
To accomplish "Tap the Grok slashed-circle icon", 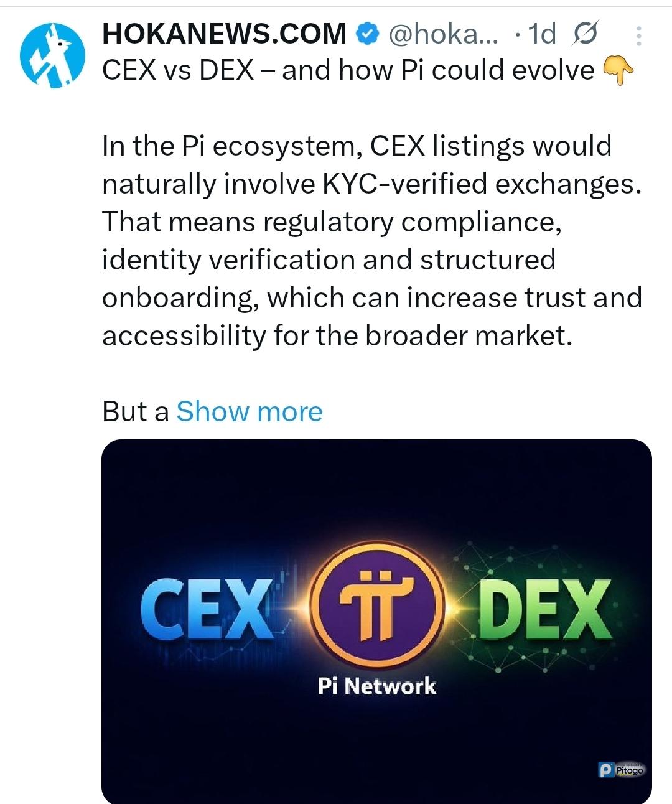I will pyautogui.click(x=584, y=34).
